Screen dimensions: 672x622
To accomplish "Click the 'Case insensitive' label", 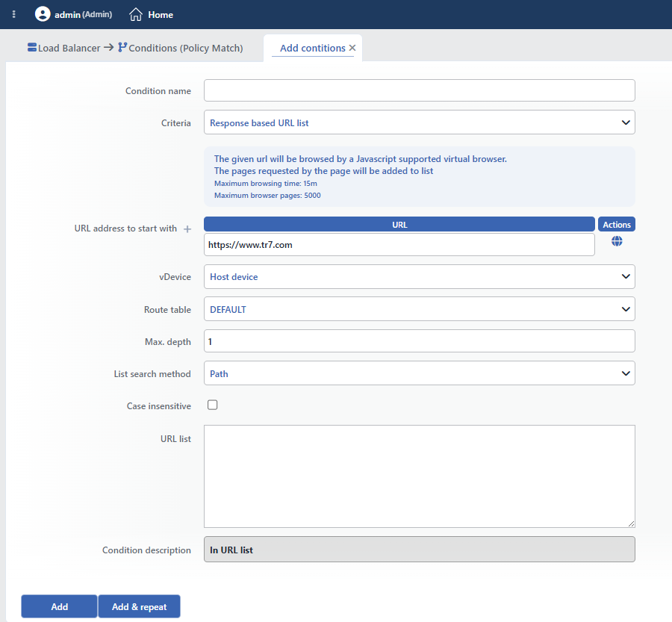I will [158, 406].
